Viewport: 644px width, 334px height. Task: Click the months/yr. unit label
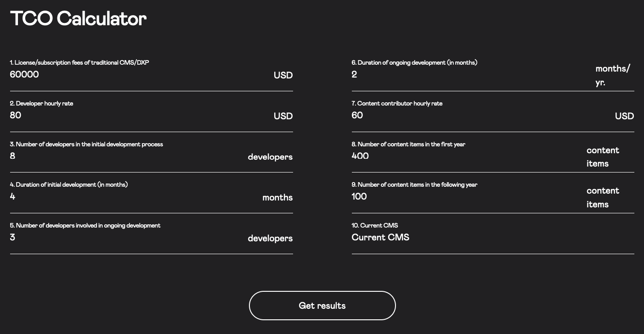tap(613, 75)
